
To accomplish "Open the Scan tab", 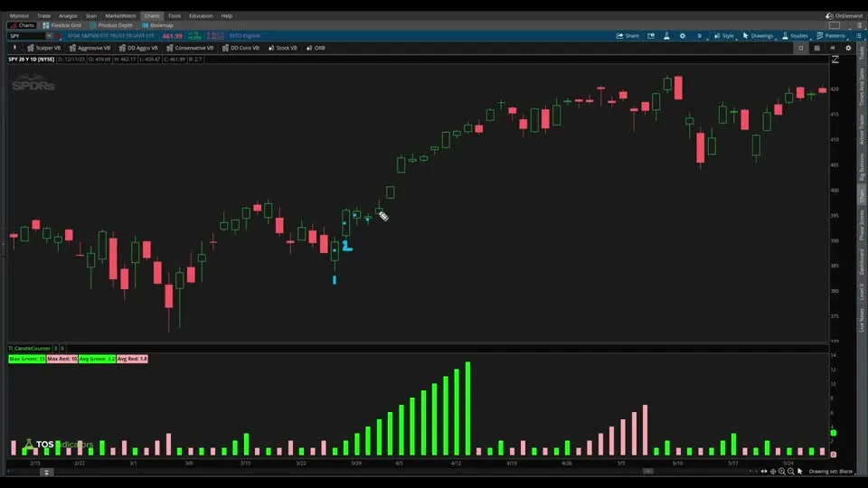I will coord(90,16).
